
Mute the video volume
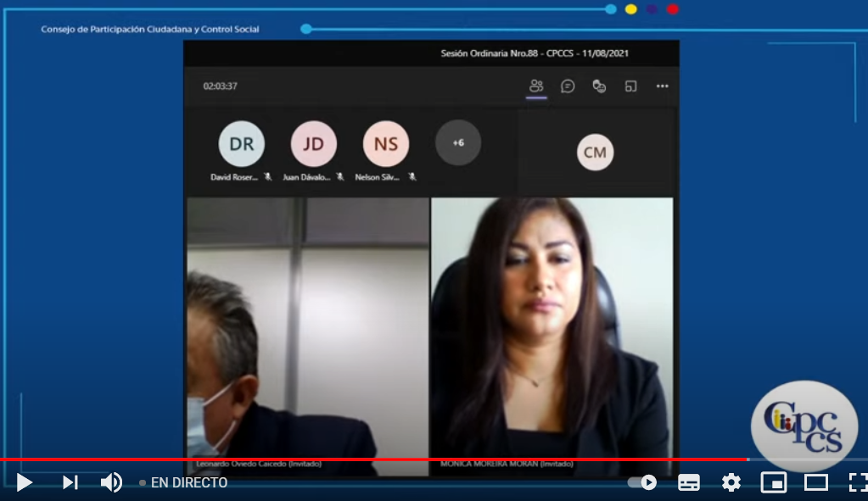click(x=111, y=482)
